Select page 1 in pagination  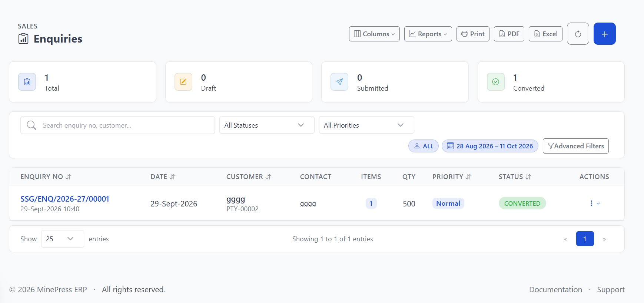pyautogui.click(x=585, y=239)
